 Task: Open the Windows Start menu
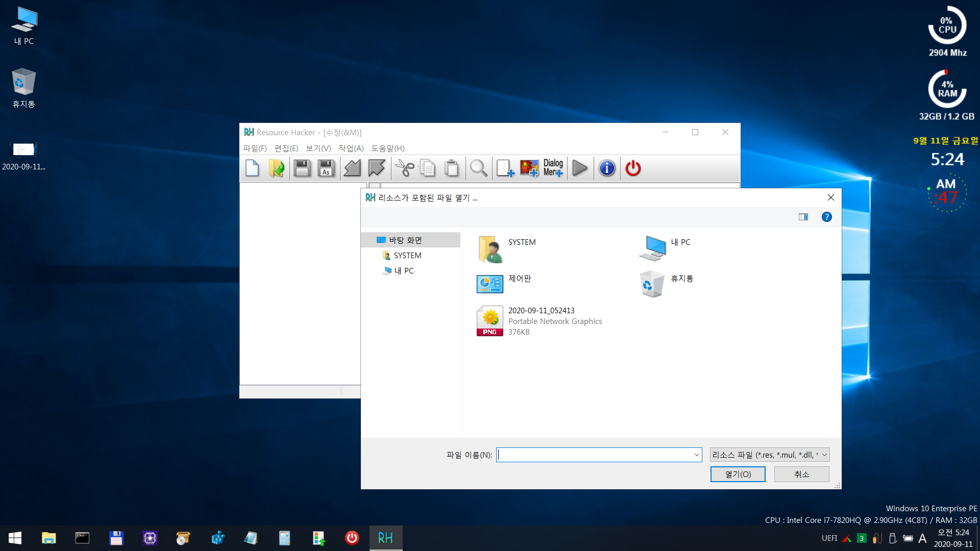pos(15,538)
